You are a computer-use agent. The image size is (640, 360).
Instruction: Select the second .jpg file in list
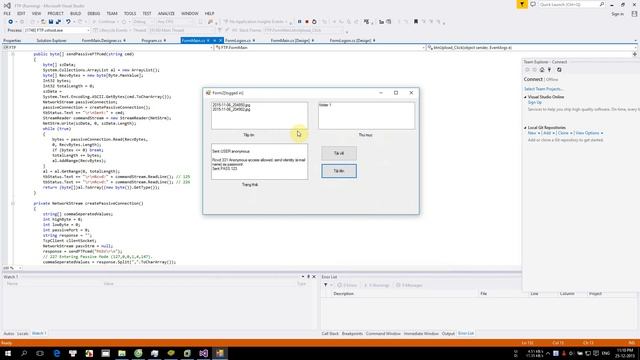pyautogui.click(x=231, y=109)
